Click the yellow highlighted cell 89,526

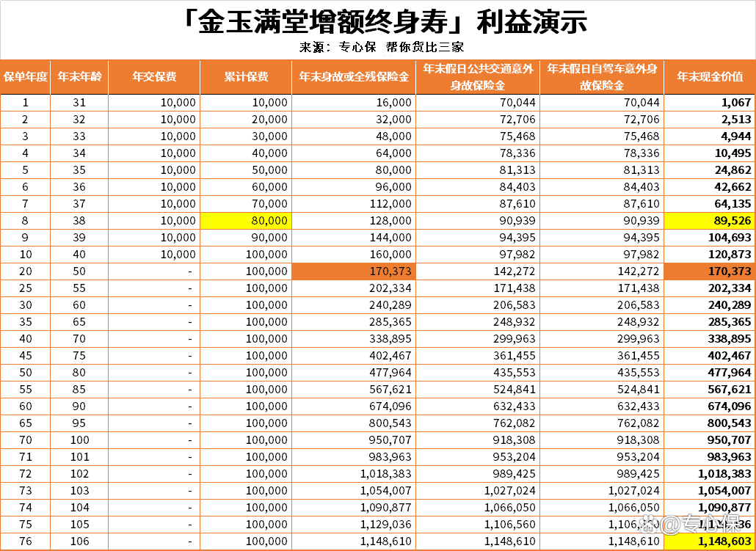coord(710,220)
